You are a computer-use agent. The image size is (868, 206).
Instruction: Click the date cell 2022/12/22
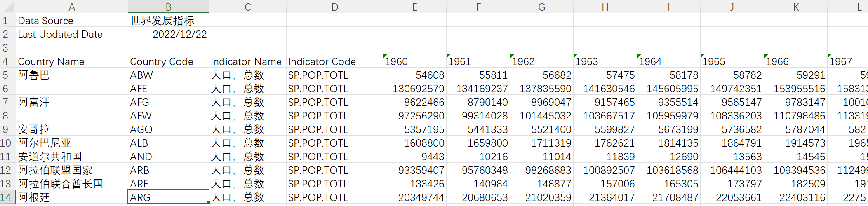tap(168, 34)
